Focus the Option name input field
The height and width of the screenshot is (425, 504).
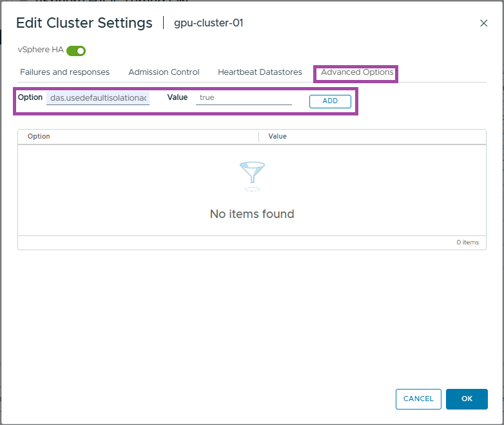point(98,98)
